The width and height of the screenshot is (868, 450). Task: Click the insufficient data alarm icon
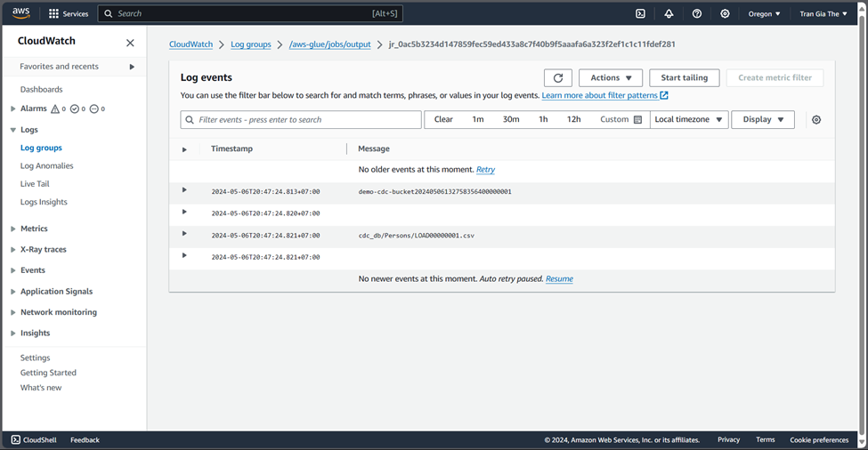point(93,108)
